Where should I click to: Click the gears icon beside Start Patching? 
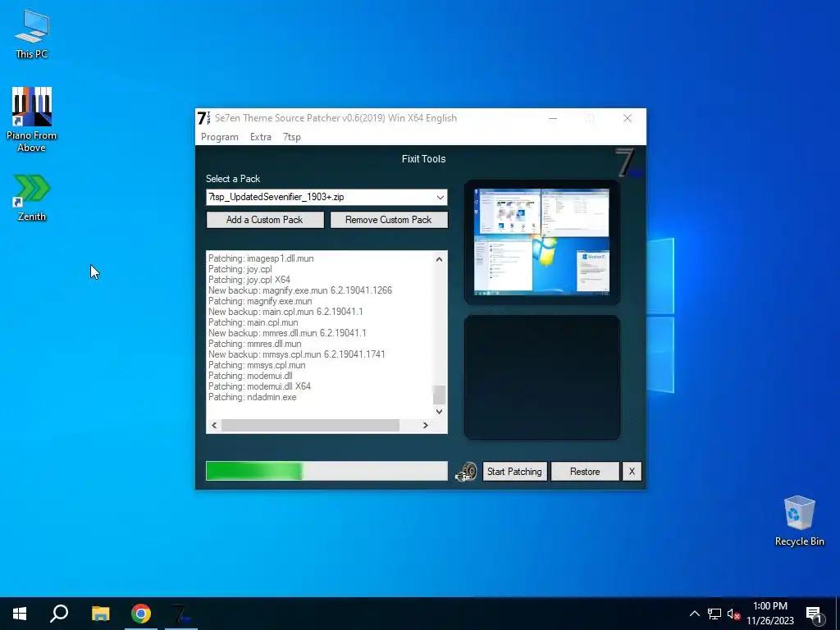(466, 472)
